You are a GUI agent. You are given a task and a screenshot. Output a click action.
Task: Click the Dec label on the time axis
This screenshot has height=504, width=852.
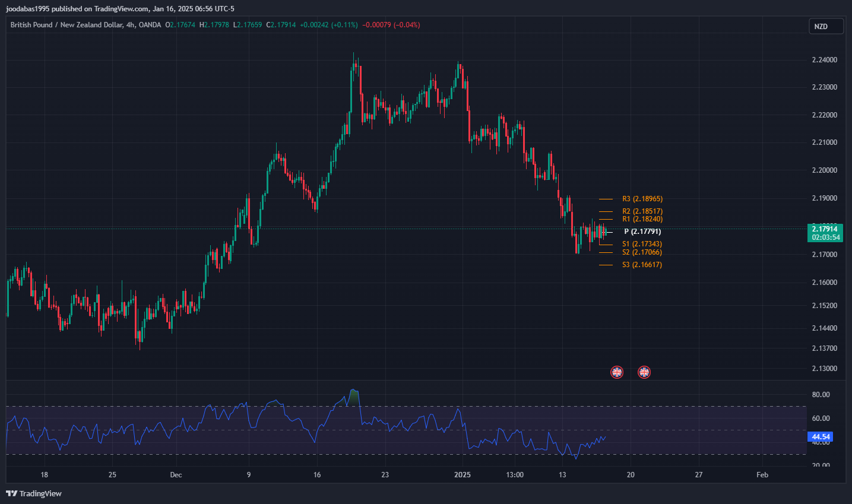[176, 475]
